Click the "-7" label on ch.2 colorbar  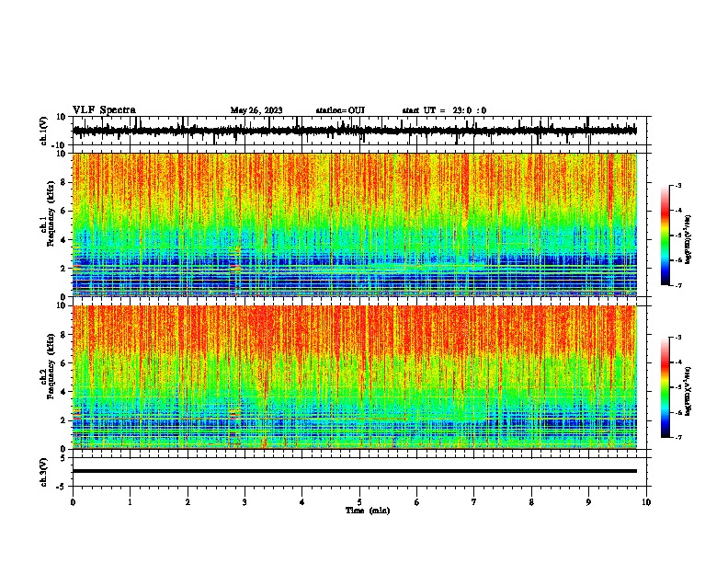[678, 438]
